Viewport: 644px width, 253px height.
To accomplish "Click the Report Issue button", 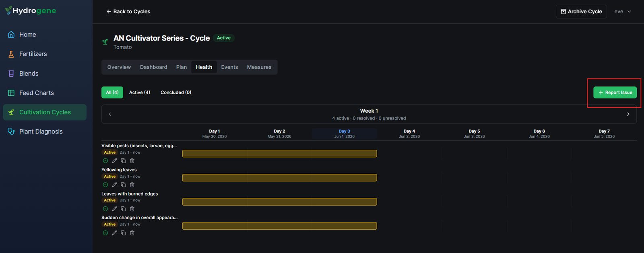I will click(615, 93).
